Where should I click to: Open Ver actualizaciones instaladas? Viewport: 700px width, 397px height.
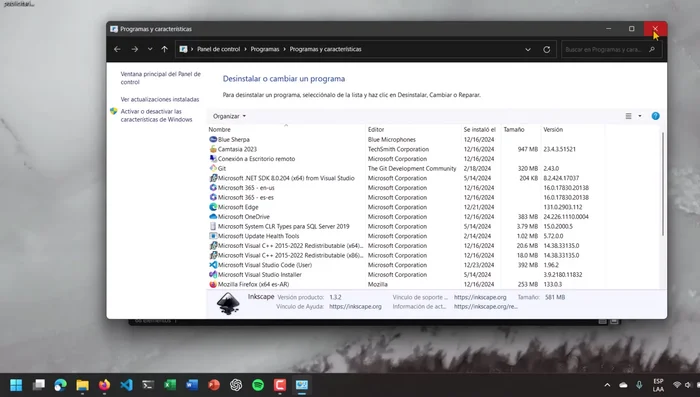click(x=160, y=99)
